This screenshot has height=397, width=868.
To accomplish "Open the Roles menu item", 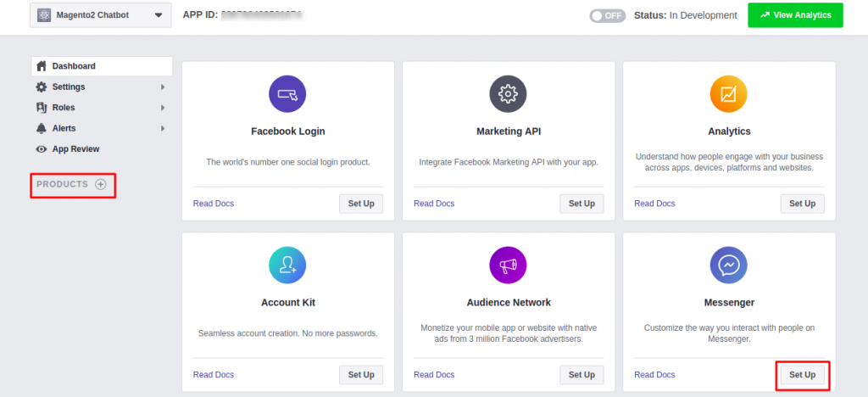I will coord(102,108).
